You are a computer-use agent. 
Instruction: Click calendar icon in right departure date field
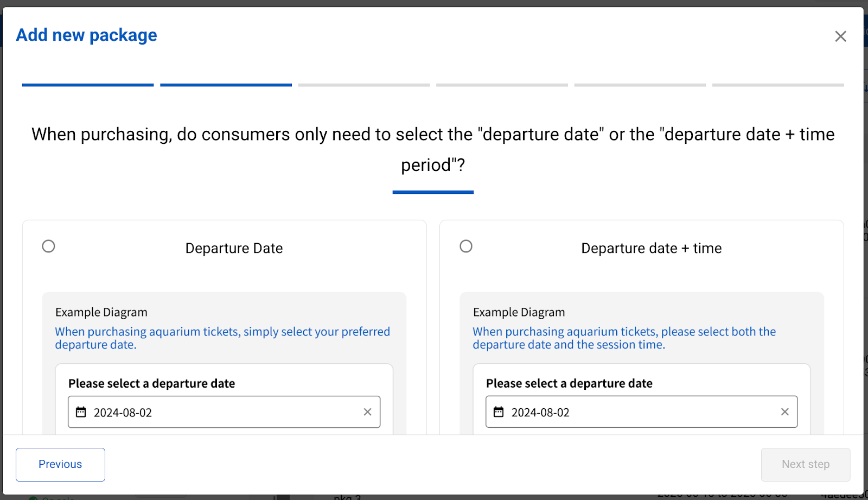499,412
